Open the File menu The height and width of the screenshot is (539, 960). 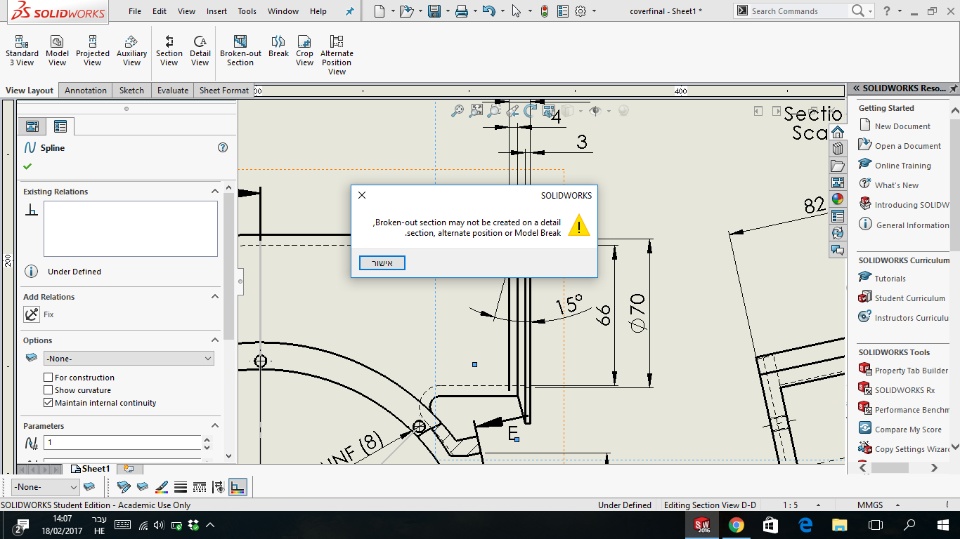[135, 11]
